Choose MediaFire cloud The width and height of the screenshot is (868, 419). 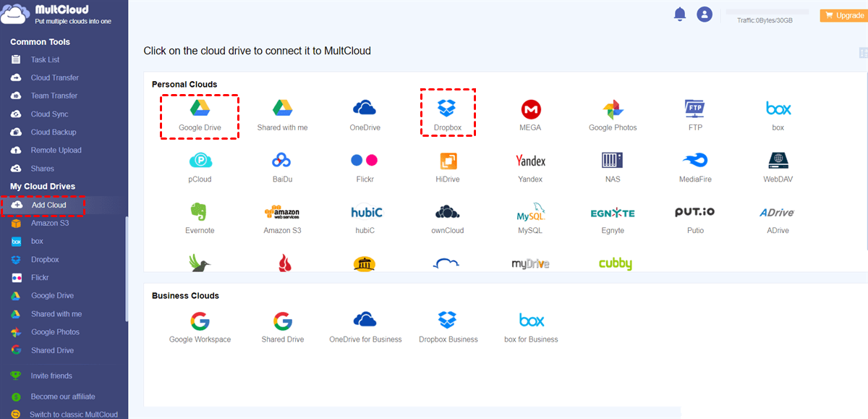(695, 167)
